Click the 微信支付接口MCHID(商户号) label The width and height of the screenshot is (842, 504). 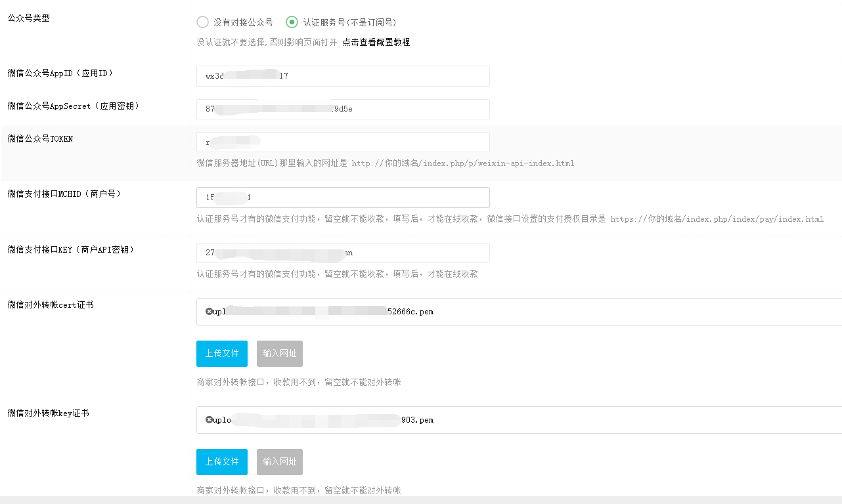pyautogui.click(x=64, y=194)
